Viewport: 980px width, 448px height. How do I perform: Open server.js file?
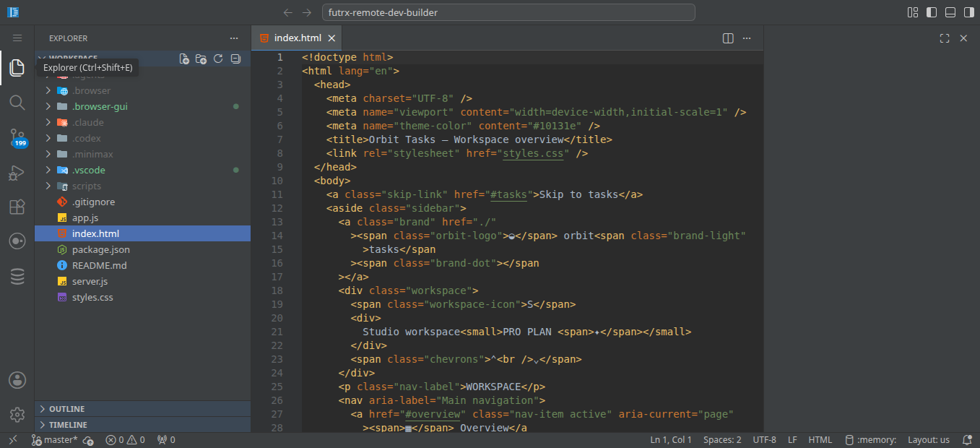[x=142, y=281]
